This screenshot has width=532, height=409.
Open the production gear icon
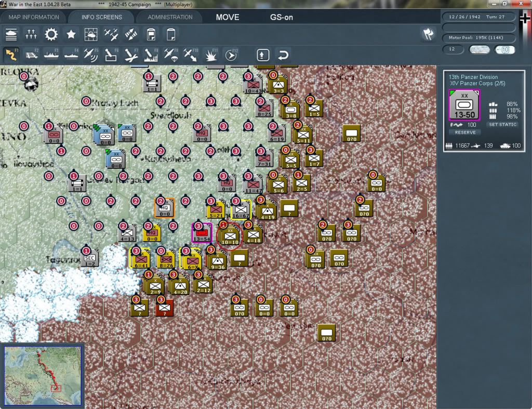(x=51, y=34)
